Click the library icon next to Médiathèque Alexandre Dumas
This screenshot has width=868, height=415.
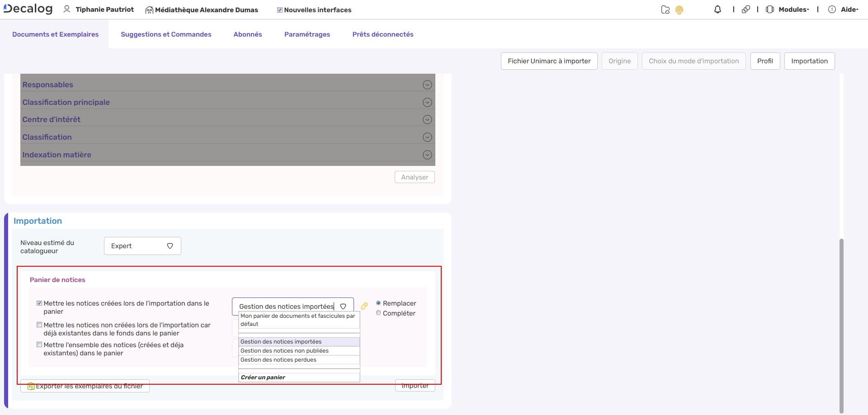(x=149, y=9)
